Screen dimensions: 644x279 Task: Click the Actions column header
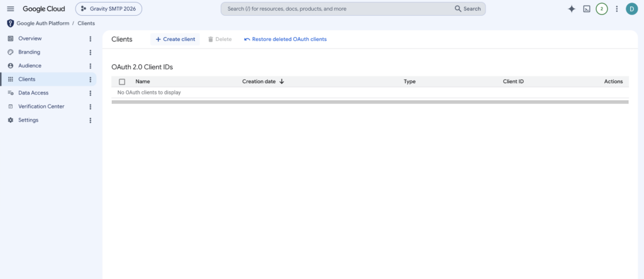pos(613,81)
